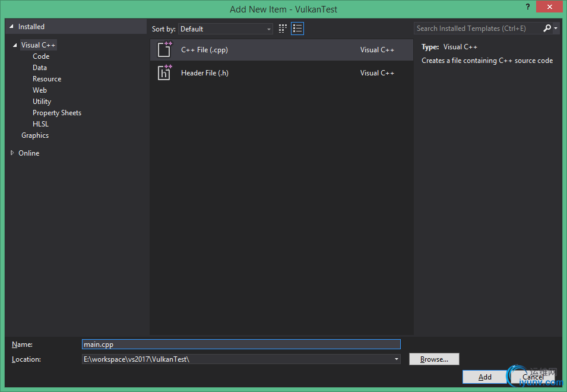Open the search options dropdown arrow

click(556, 28)
